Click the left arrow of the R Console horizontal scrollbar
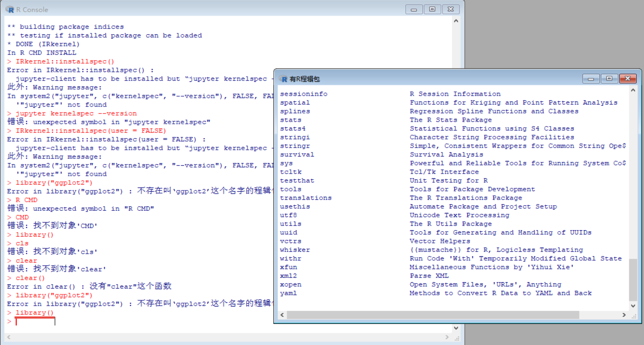 pos(9,337)
